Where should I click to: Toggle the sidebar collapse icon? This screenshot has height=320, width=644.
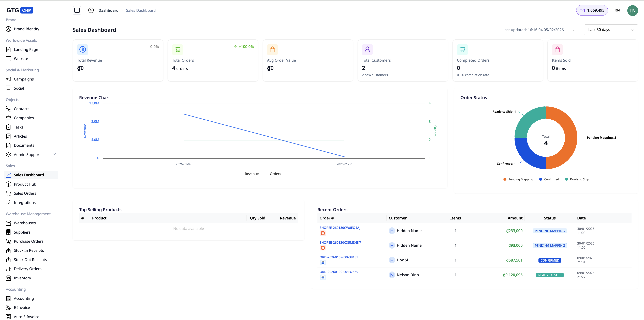[x=77, y=10]
